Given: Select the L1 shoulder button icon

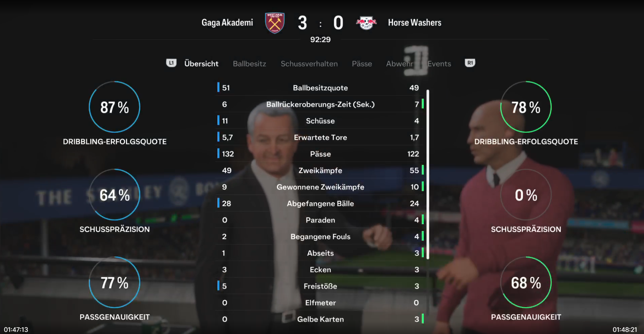Looking at the screenshot, I should (x=171, y=63).
